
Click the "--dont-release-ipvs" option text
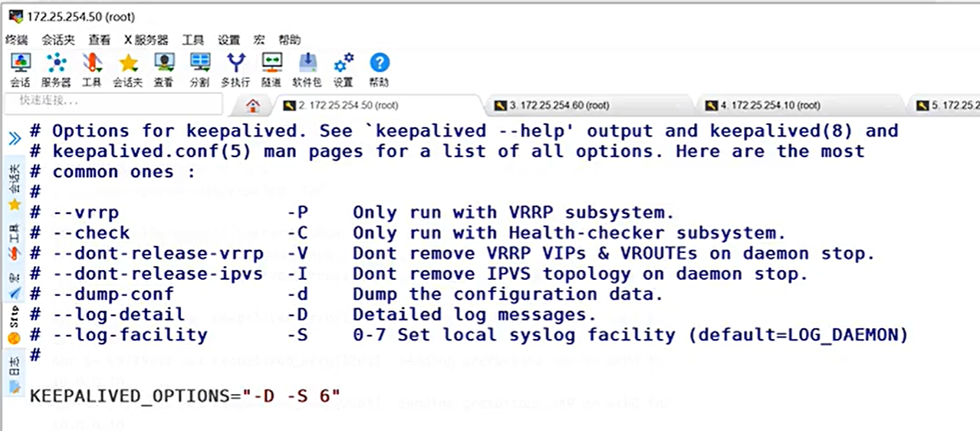tap(158, 274)
